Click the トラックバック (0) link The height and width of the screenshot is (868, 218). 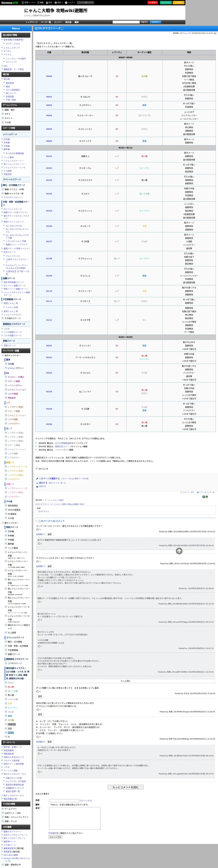(x=206, y=492)
